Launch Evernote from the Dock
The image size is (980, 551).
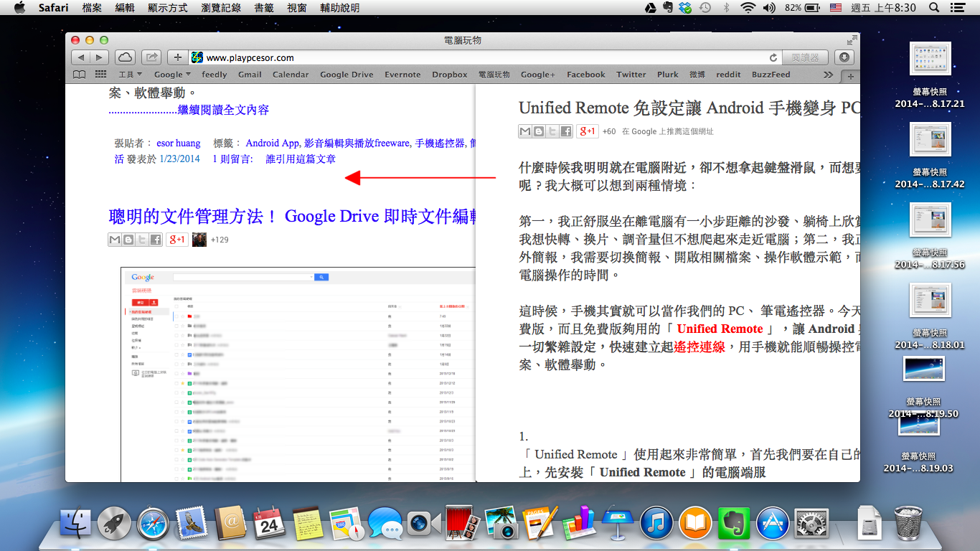(x=733, y=524)
